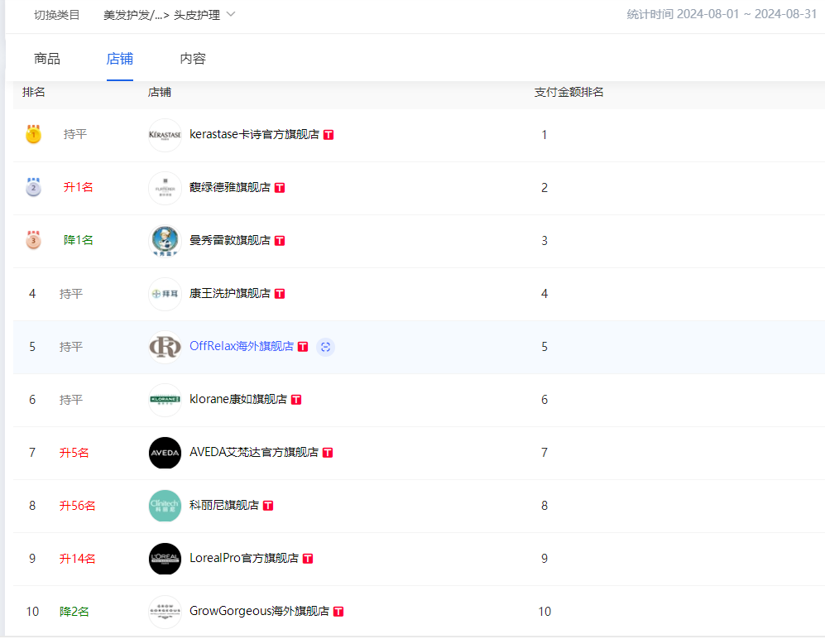Click the OffRelax store logo

(x=165, y=347)
